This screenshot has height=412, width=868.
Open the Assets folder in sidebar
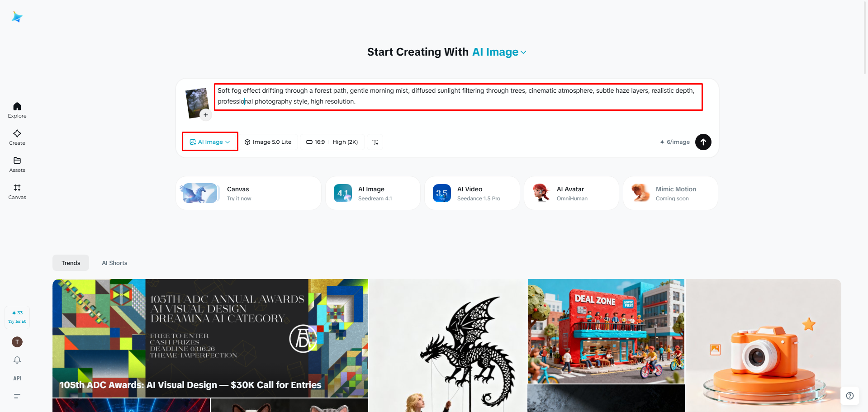tap(17, 164)
